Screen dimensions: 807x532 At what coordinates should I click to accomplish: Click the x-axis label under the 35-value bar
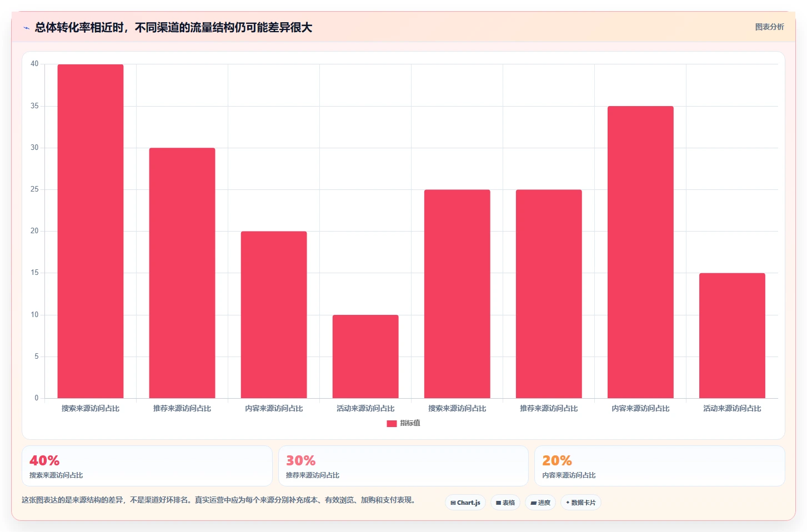click(x=640, y=408)
